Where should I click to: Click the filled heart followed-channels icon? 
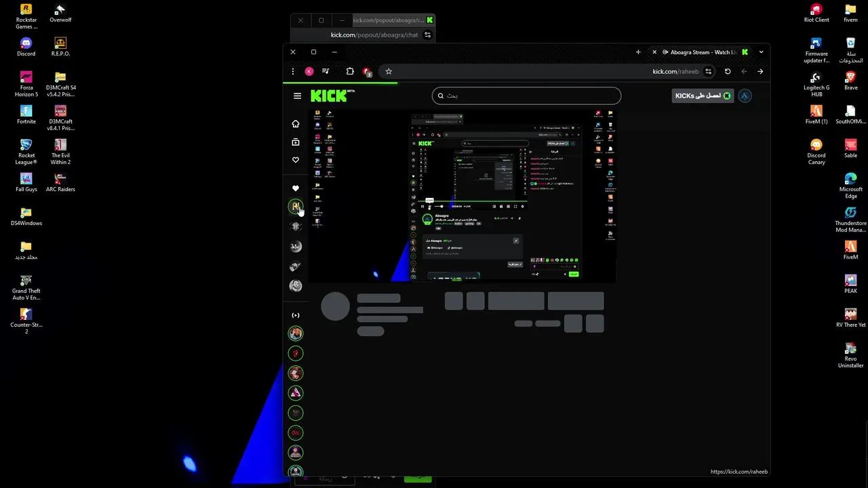point(296,188)
